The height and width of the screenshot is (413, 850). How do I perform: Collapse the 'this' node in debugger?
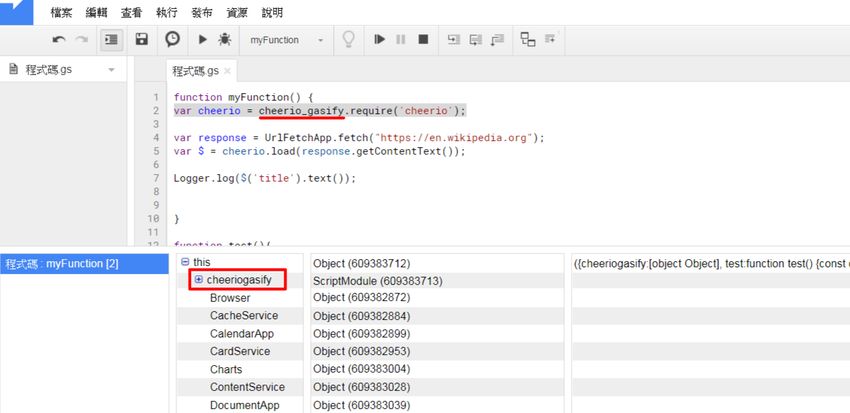[185, 262]
